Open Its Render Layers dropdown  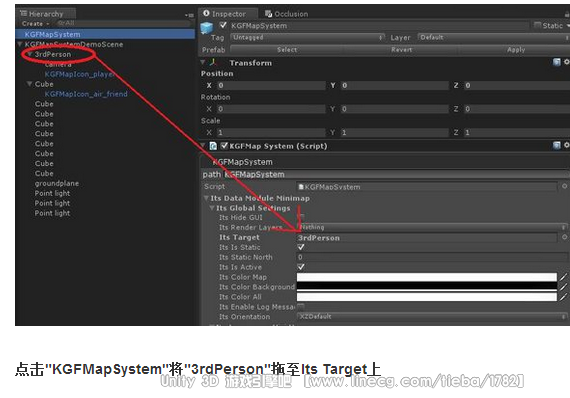433,228
